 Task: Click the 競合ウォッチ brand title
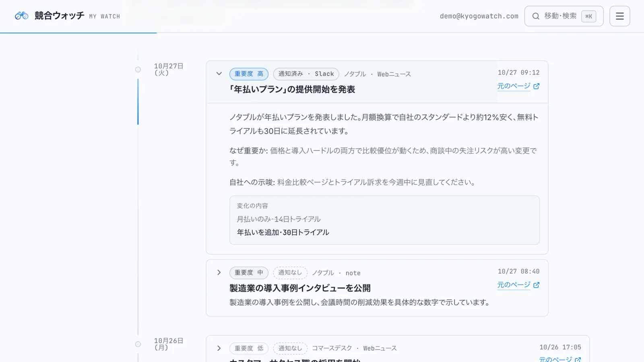point(60,16)
